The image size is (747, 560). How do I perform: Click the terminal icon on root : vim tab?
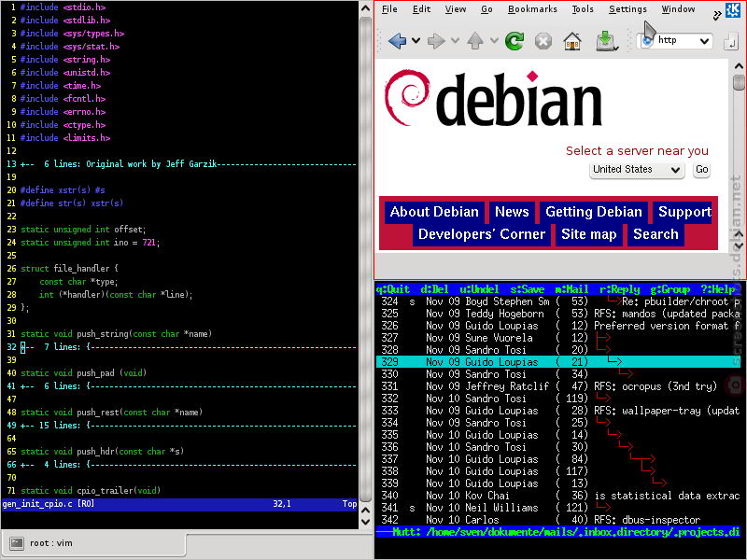pyautogui.click(x=17, y=543)
